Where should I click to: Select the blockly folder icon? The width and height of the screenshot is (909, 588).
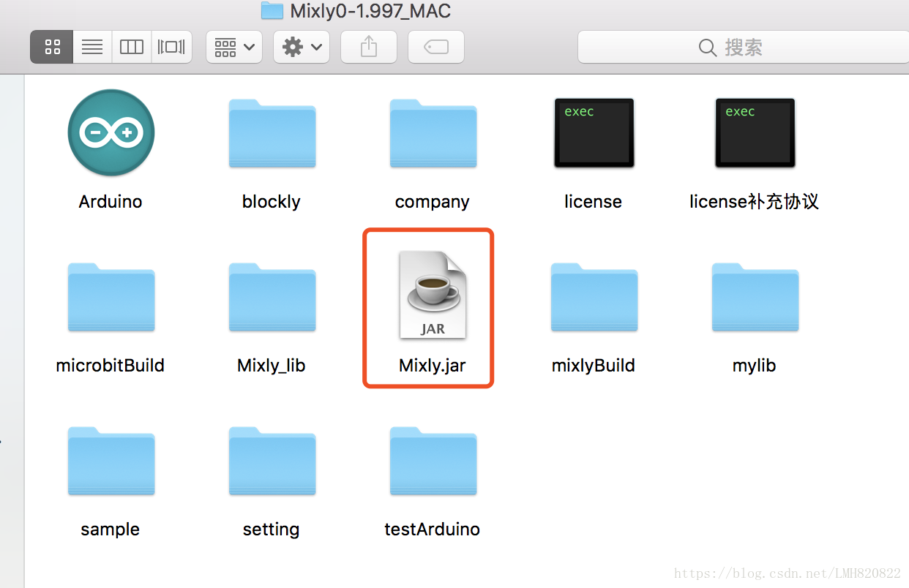click(272, 135)
